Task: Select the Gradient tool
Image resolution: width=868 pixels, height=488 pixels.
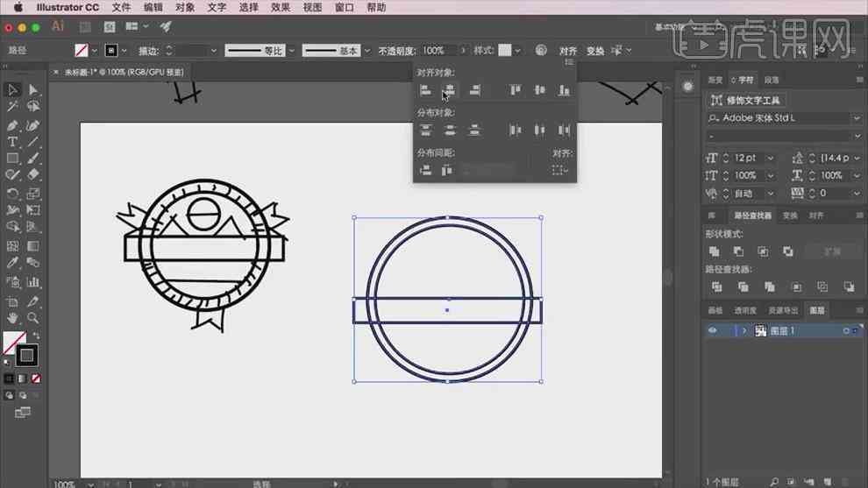Action: [x=33, y=245]
